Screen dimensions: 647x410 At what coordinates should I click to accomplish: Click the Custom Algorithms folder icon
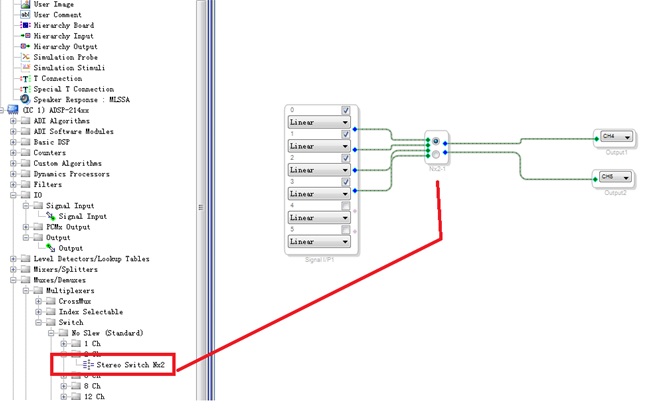(x=26, y=163)
